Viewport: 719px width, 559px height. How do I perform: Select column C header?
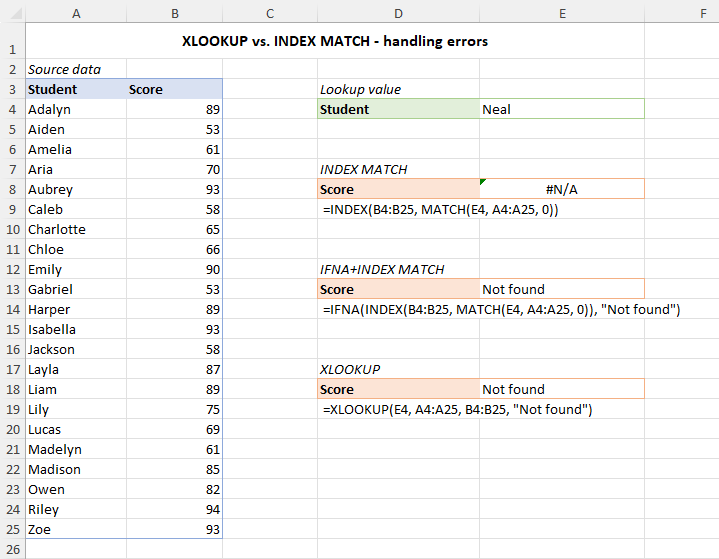click(270, 13)
